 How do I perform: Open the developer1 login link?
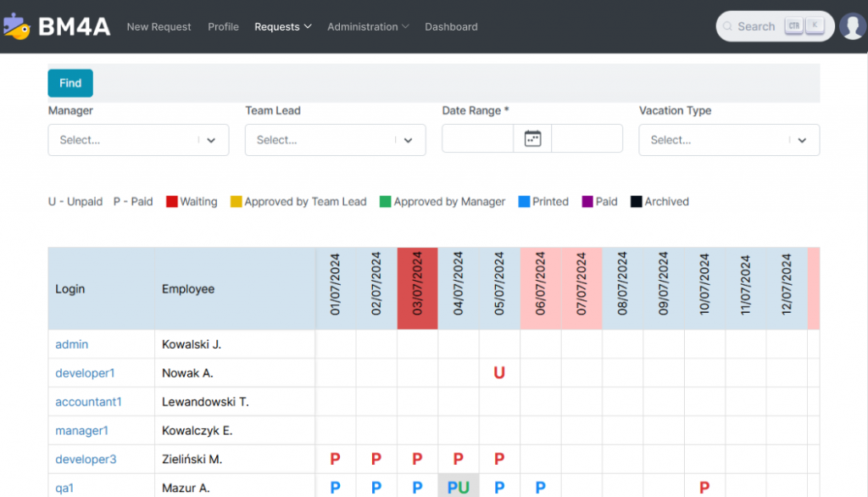pyautogui.click(x=85, y=373)
